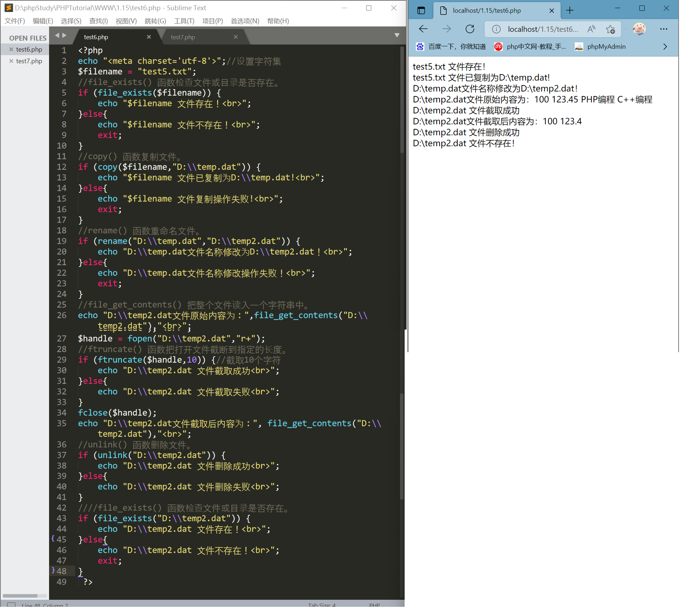This screenshot has height=616, width=680.
Task: Close test7.php in Open Files sidebar
Action: (11, 61)
